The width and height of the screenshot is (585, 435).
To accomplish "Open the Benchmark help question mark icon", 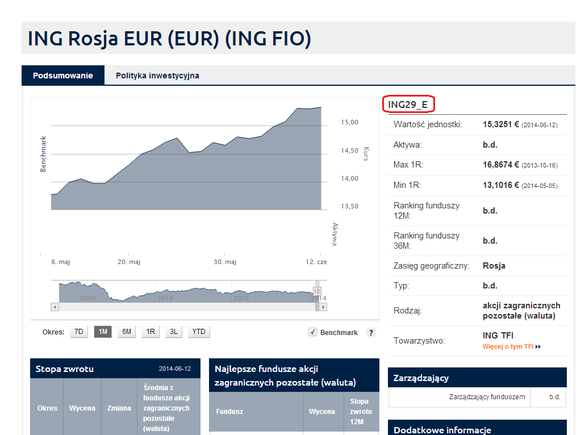I will (x=370, y=332).
